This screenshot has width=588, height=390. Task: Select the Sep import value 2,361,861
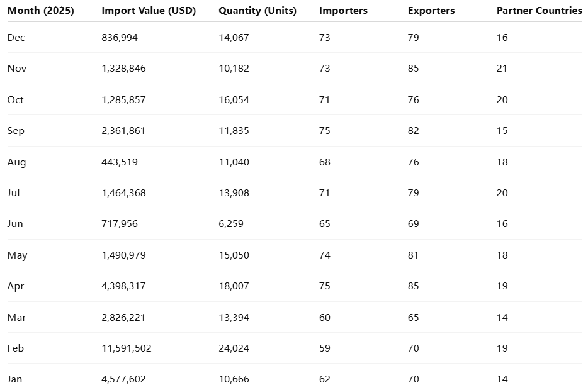123,131
